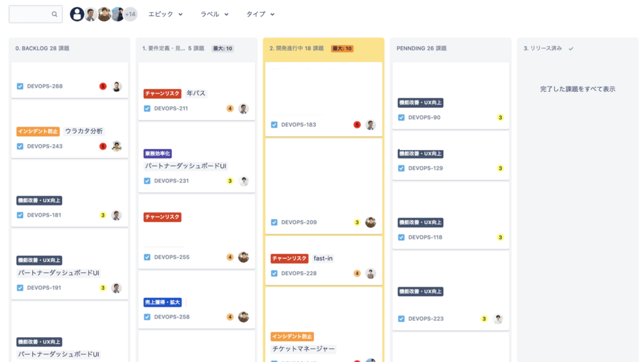This screenshot has height=362, width=644.
Task: Show the +14 more assignees
Action: tap(130, 14)
